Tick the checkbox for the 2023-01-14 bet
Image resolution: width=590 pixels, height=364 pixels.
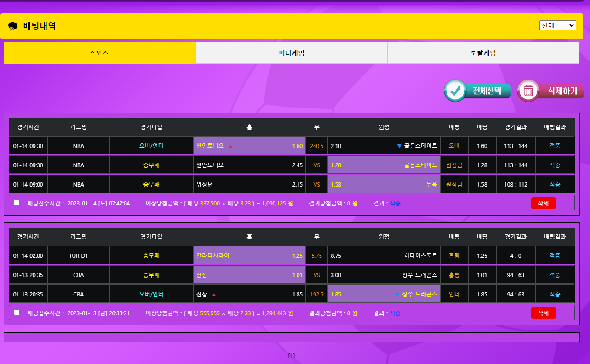click(x=17, y=203)
